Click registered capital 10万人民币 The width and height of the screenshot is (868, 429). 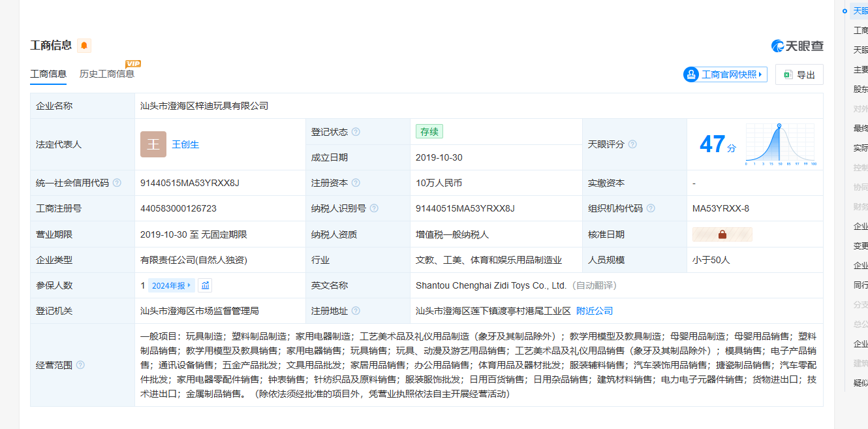tap(439, 183)
